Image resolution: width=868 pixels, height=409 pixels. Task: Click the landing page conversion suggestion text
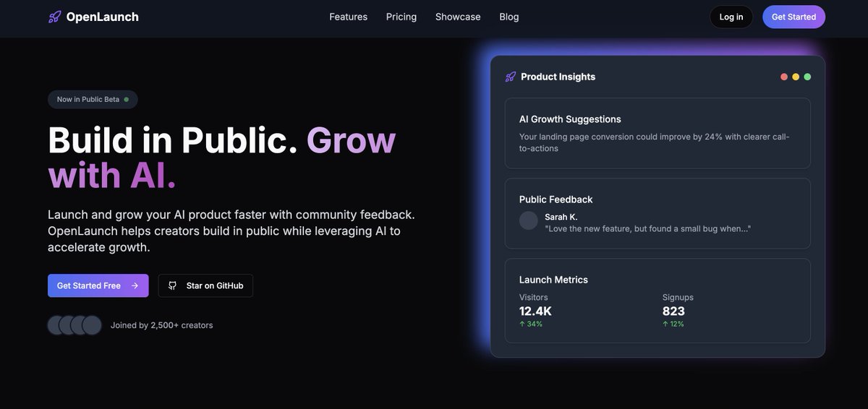tap(654, 142)
